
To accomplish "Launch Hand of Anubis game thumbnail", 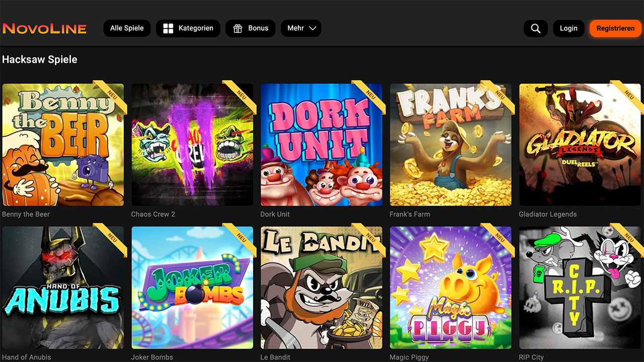I will coord(63,288).
